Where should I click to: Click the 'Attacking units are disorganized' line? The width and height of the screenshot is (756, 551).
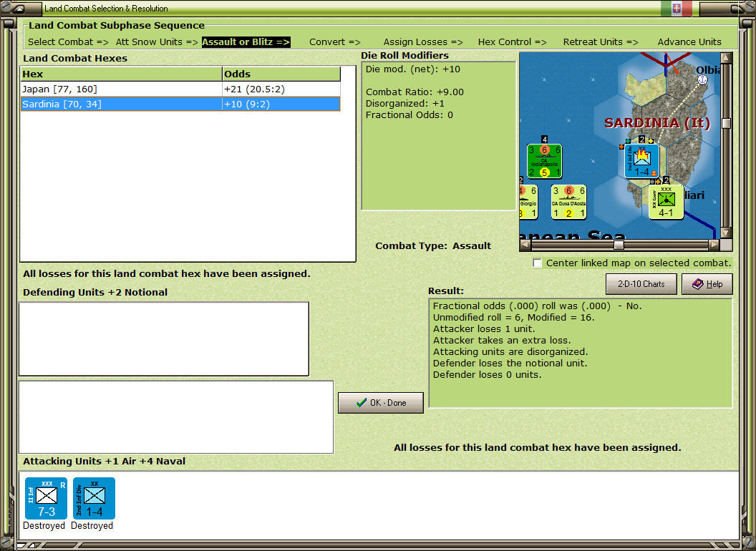(x=510, y=352)
